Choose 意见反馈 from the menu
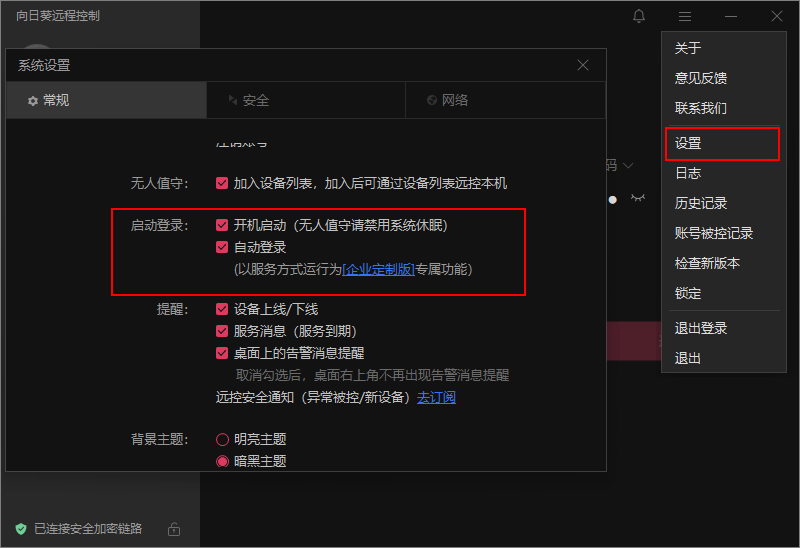This screenshot has height=548, width=800. pyautogui.click(x=723, y=78)
